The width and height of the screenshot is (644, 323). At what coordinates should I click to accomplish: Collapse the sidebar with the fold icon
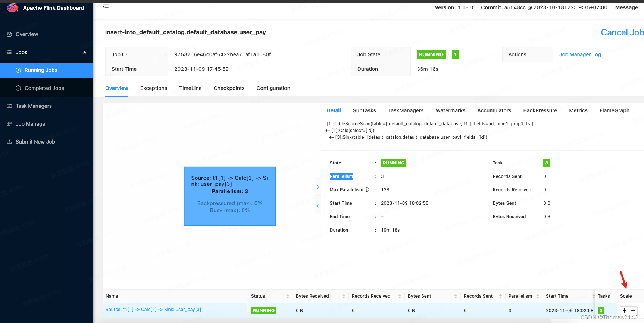pyautogui.click(x=106, y=7)
